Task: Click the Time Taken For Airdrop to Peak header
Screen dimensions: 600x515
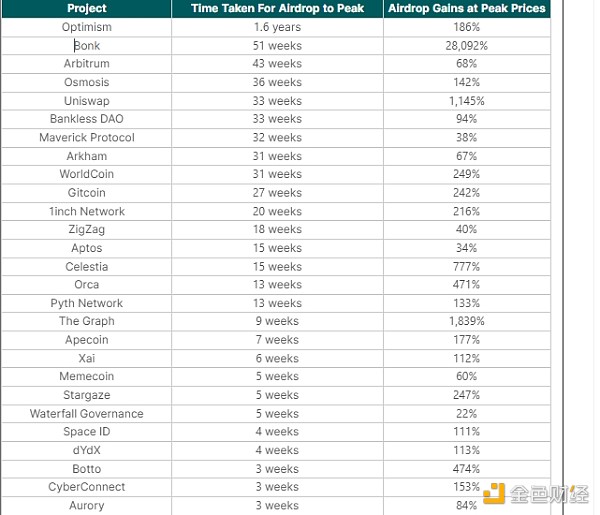Action: click(x=277, y=8)
